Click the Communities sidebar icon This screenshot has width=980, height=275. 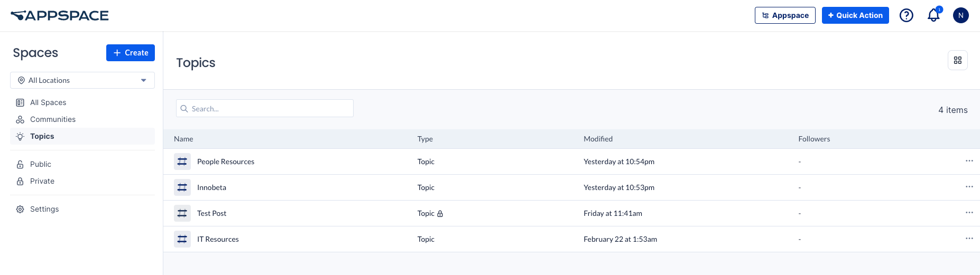(x=20, y=119)
